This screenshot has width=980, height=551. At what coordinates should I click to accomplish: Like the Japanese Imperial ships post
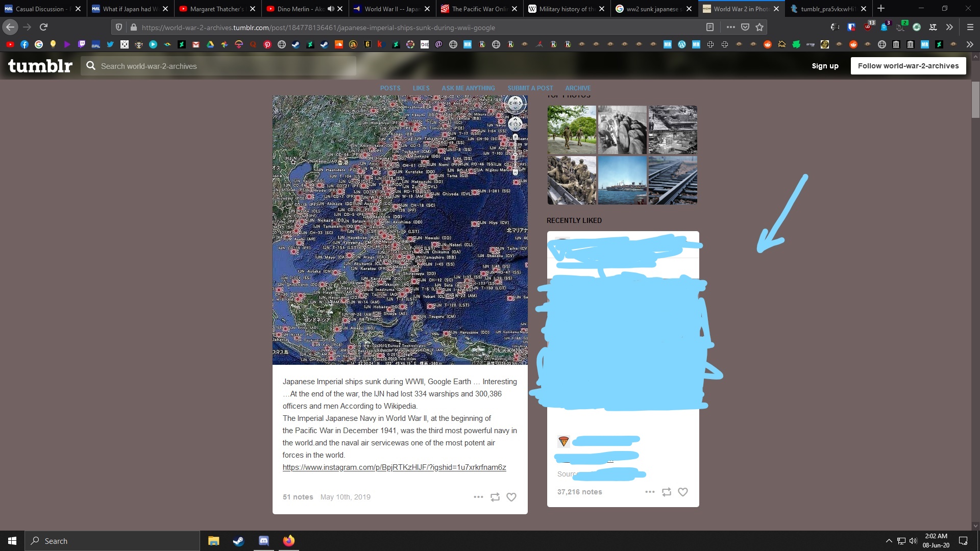[x=511, y=497]
